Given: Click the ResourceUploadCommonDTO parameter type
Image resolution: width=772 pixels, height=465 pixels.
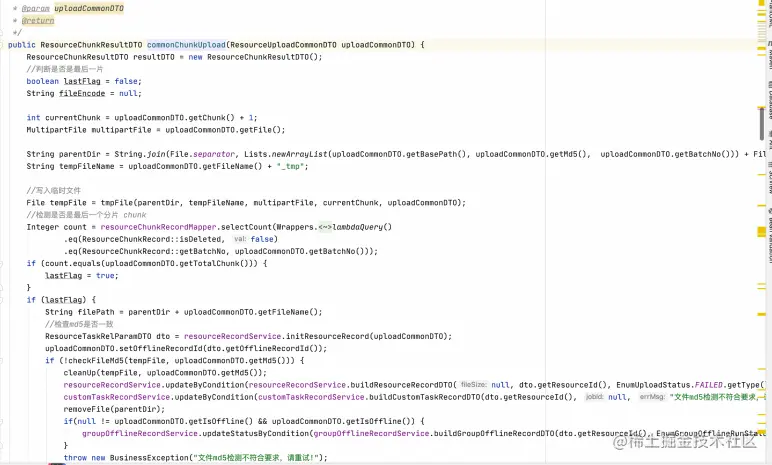Looking at the screenshot, I should tap(284, 45).
